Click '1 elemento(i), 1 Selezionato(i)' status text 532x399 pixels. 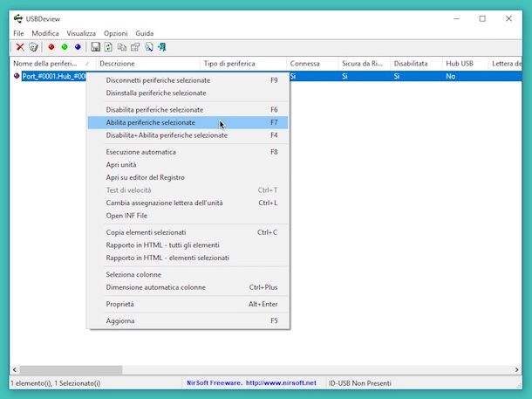(56, 383)
